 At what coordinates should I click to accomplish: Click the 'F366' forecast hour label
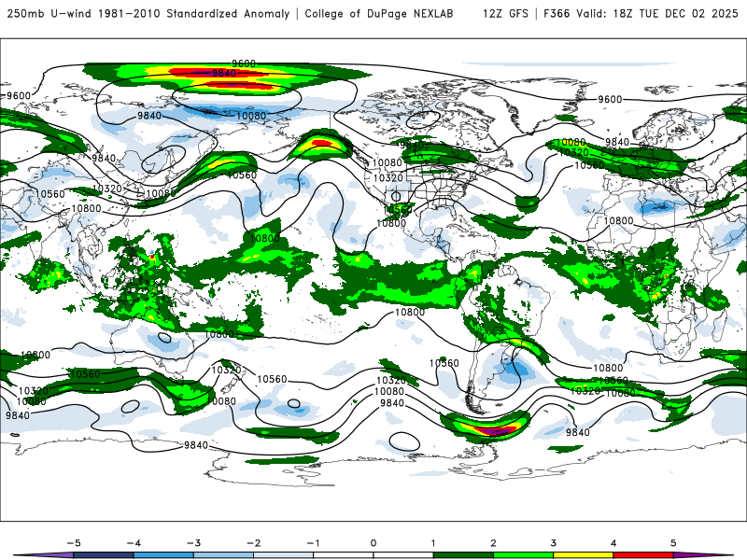pyautogui.click(x=556, y=13)
